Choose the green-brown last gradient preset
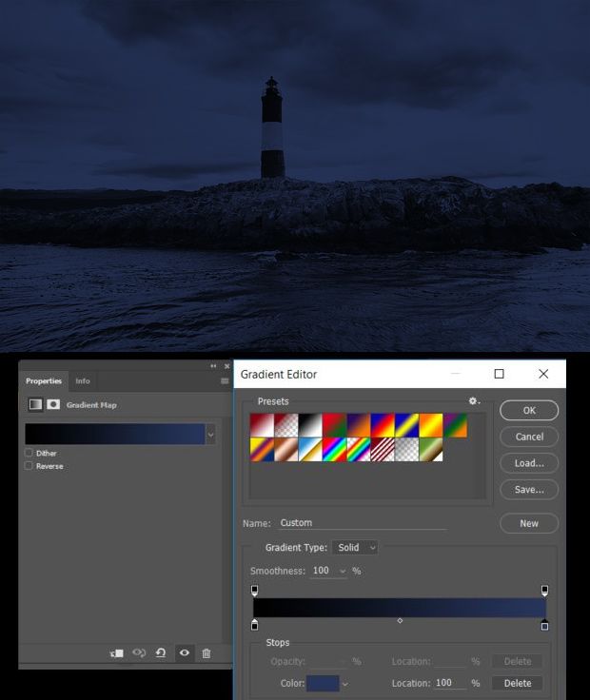 tap(431, 449)
